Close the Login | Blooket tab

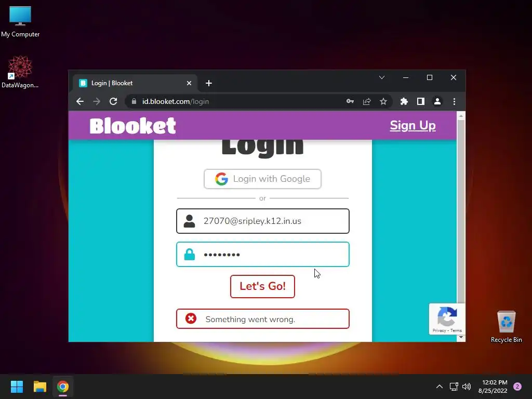(x=189, y=83)
